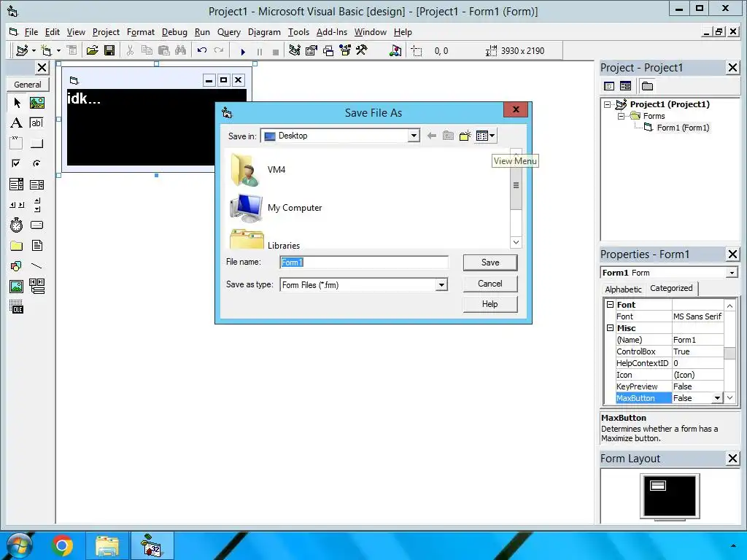This screenshot has height=560, width=747.
Task: Click Save Project floppy icon
Action: [109, 50]
